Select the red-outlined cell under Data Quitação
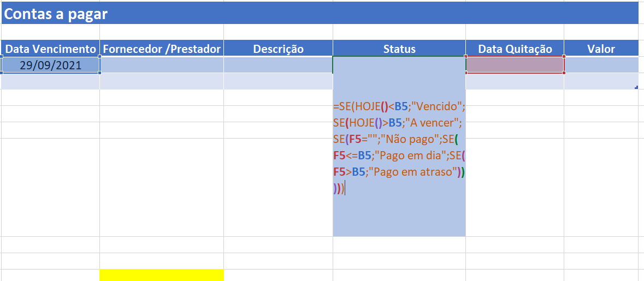The width and height of the screenshot is (644, 281). coord(515,65)
